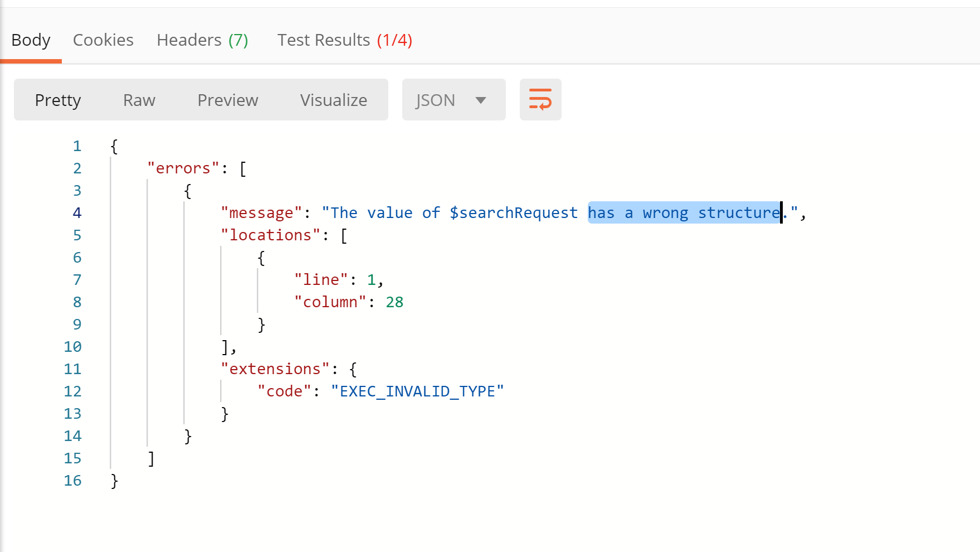Switch to the Headers (7) tab
The width and height of the screenshot is (980, 552).
202,40
